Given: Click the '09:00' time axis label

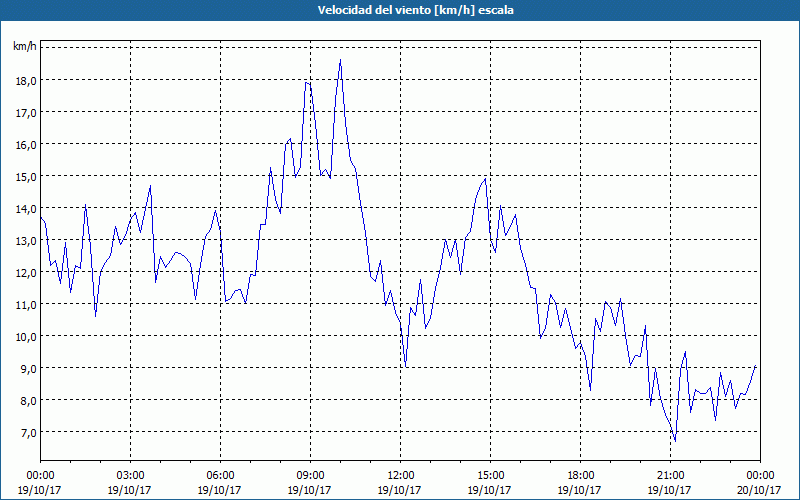Looking at the screenshot, I should 310,476.
